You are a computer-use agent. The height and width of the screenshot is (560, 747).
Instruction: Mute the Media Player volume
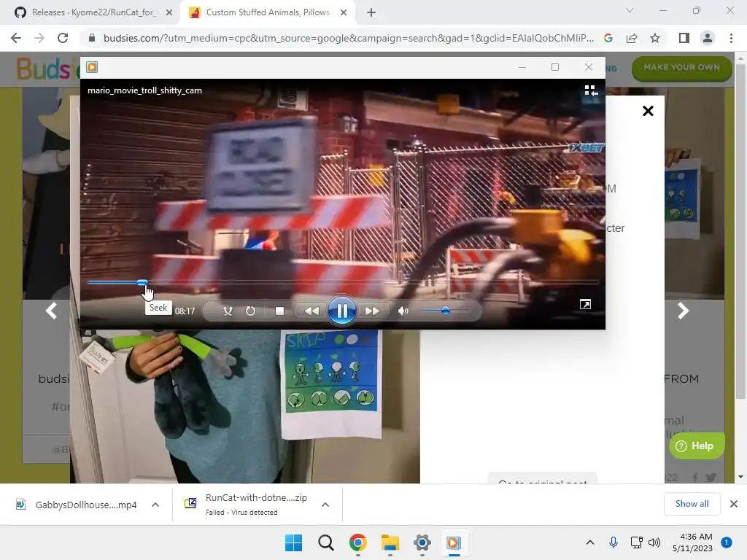click(x=403, y=311)
